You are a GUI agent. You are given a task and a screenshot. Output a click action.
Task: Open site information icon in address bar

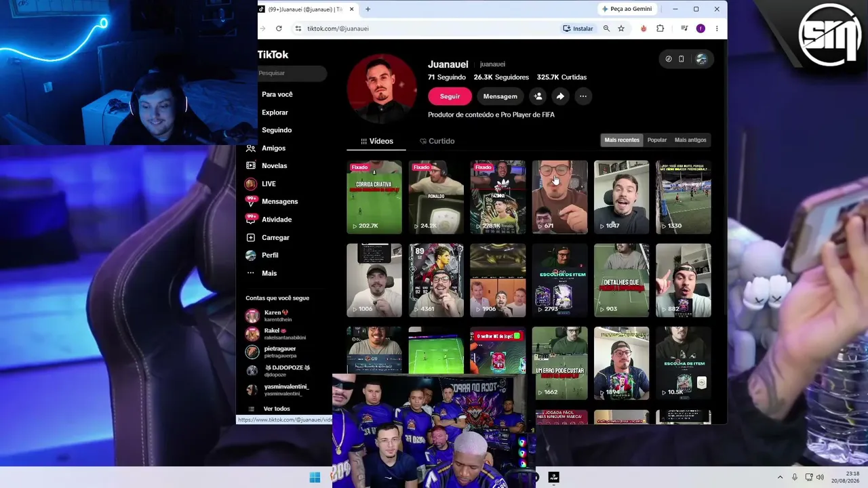coord(298,28)
